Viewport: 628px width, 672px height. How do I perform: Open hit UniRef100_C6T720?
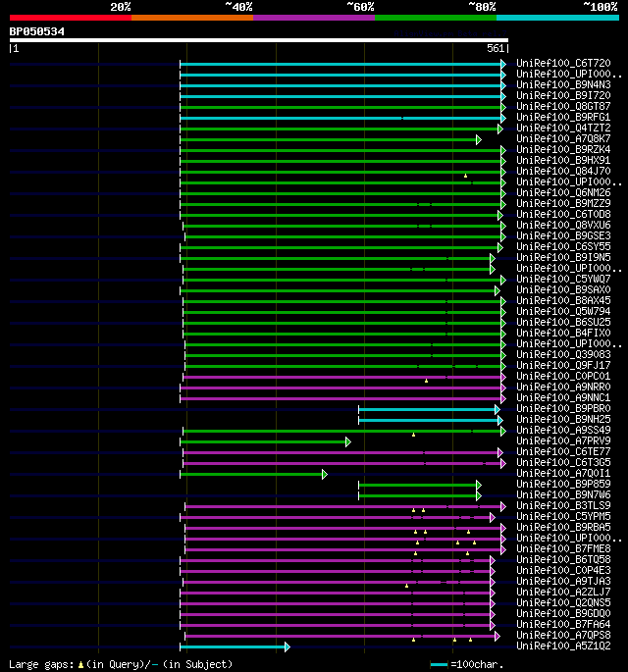pyautogui.click(x=563, y=63)
